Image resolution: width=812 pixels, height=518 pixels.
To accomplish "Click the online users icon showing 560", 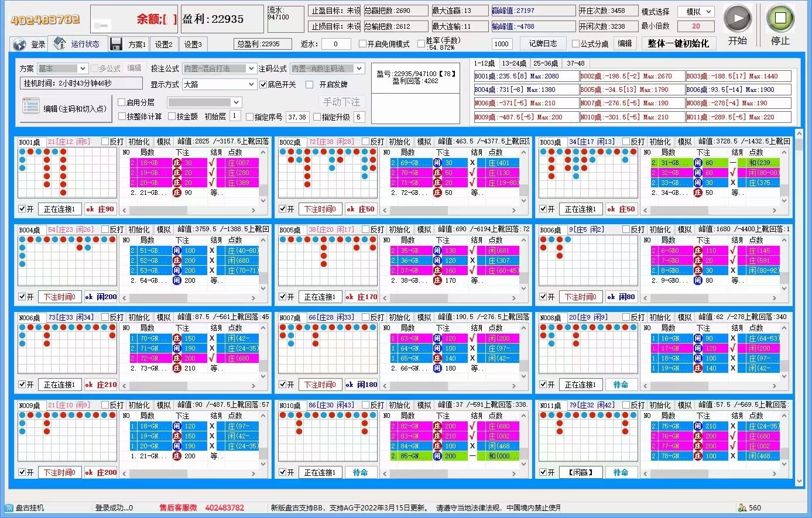I will pyautogui.click(x=742, y=507).
